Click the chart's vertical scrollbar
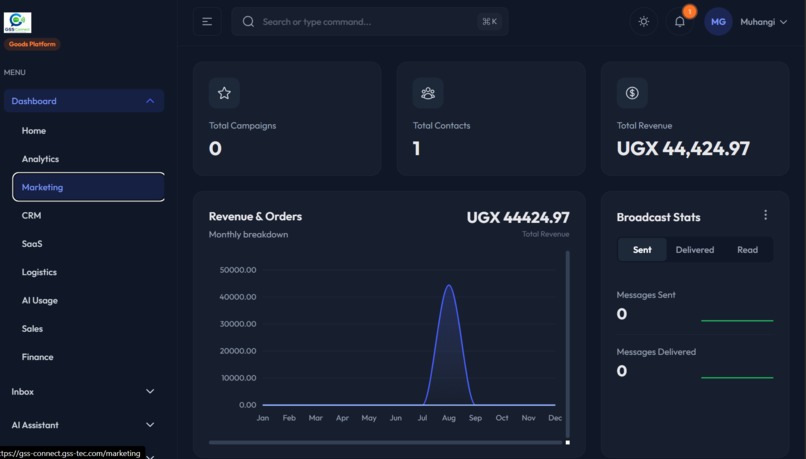806x459 pixels. tap(567, 343)
